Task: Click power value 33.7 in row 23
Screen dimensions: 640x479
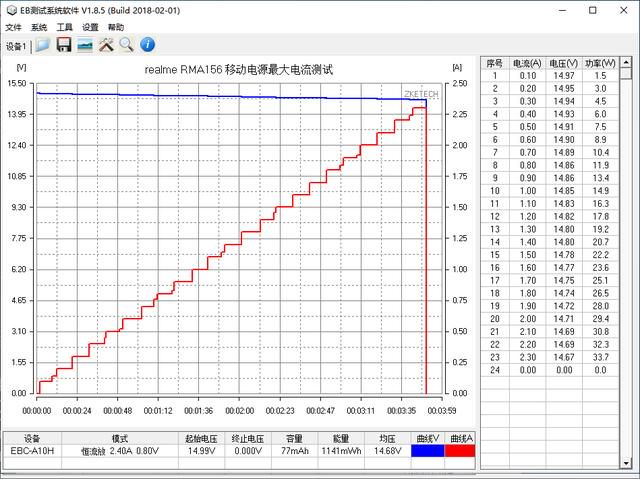Action: click(600, 357)
